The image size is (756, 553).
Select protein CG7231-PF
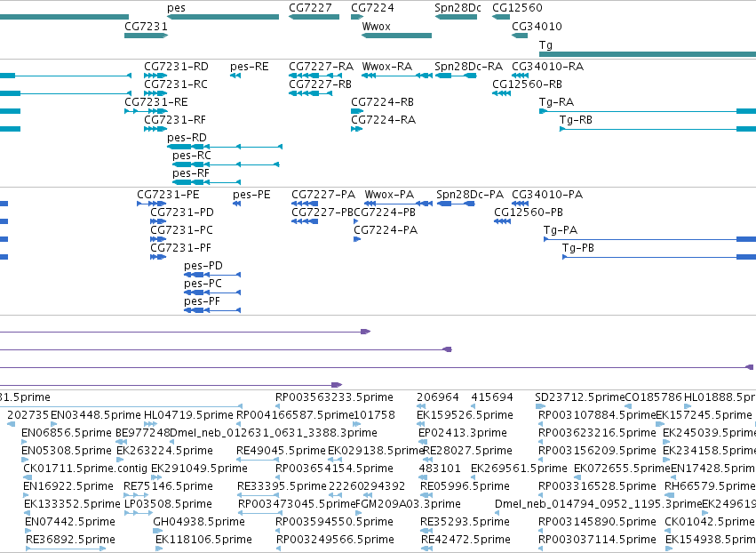point(181,248)
